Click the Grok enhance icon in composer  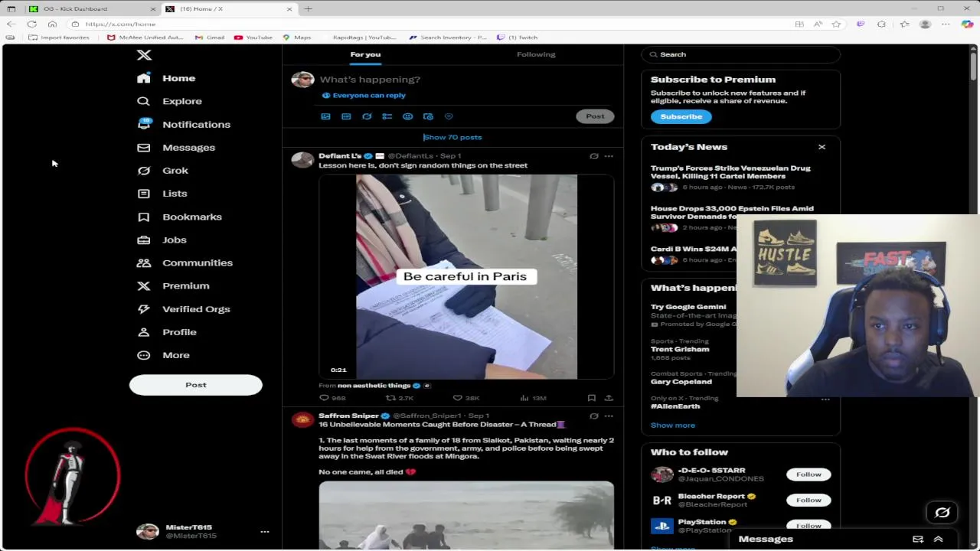point(367,116)
